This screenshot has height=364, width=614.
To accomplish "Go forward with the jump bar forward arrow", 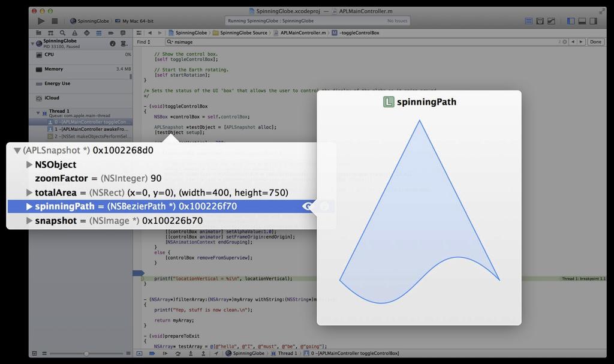I will click(159, 33).
